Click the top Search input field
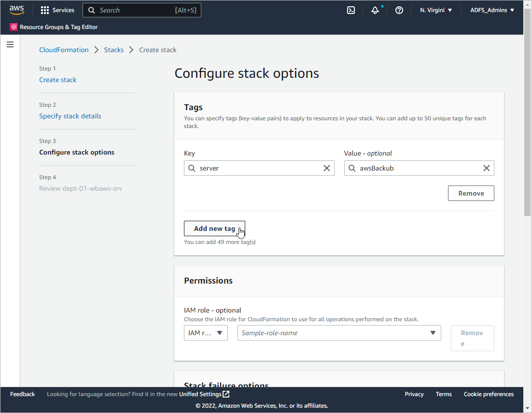 tap(135, 10)
